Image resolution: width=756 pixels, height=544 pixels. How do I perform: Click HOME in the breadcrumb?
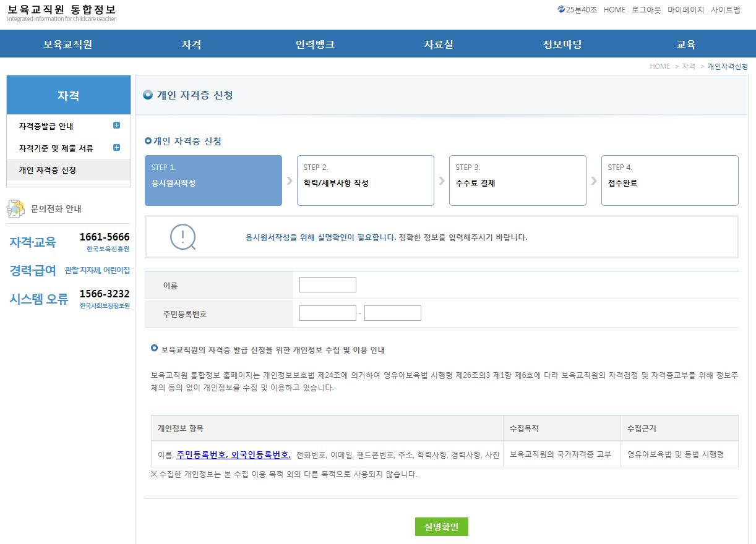point(659,66)
